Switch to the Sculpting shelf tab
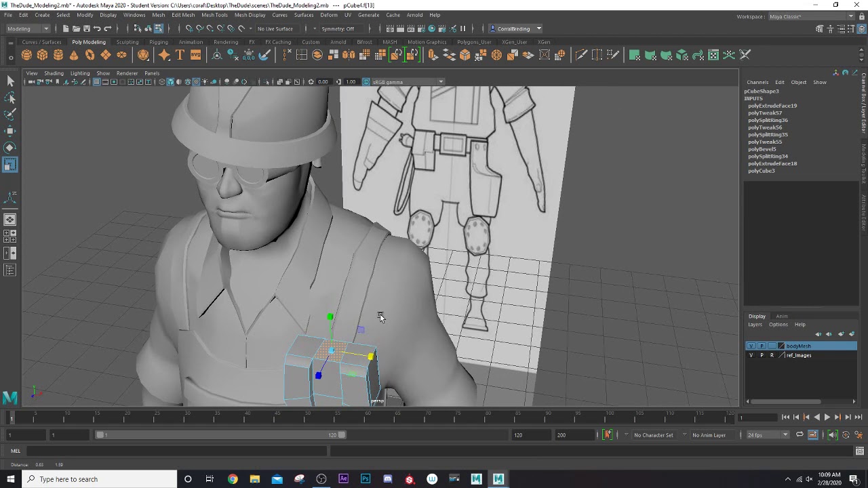Screen dimensions: 868x488 click(127, 42)
